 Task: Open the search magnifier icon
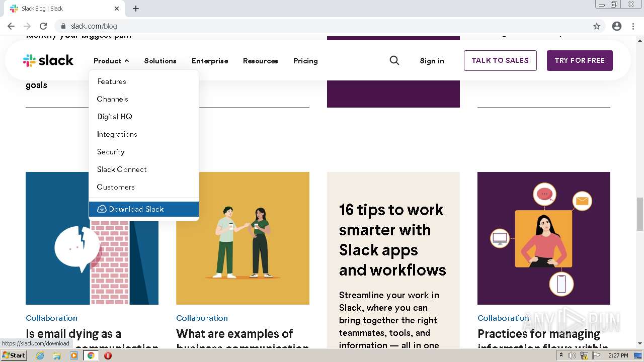pos(394,60)
